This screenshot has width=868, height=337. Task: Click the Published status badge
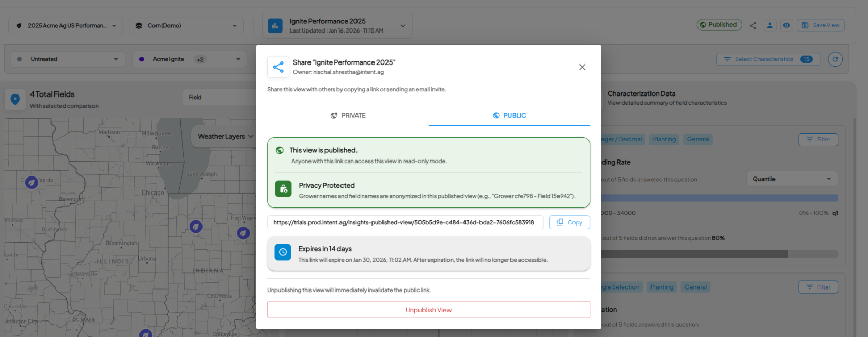(719, 25)
